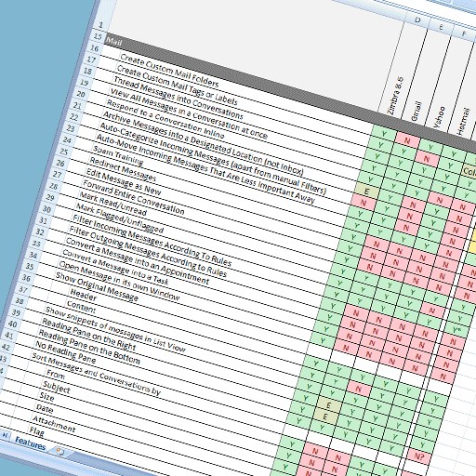Select 'Sort Messages and Conversations by' cell

tap(97, 375)
